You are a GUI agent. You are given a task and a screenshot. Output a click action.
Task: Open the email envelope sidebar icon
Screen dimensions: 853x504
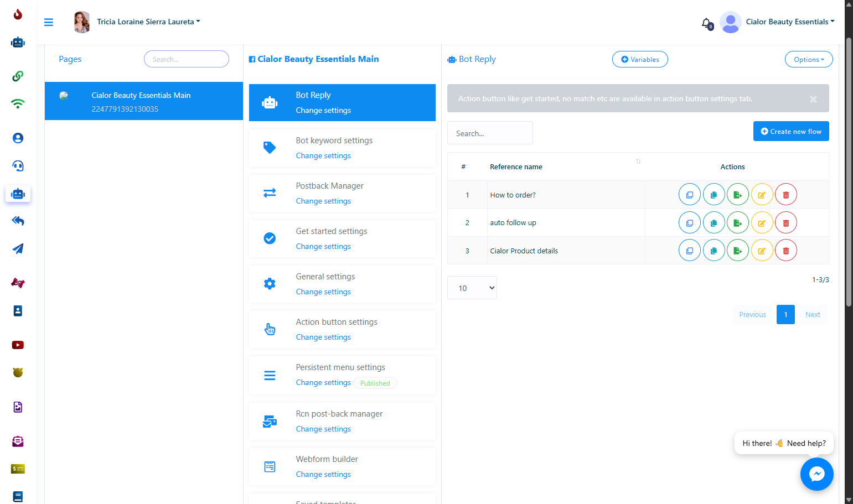point(18,441)
